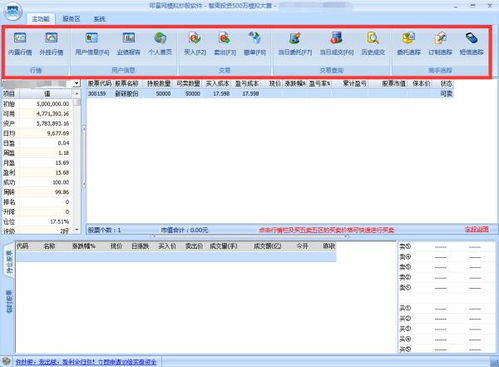
Task: Click the 股票个数：1 summary text
Action: (x=104, y=230)
